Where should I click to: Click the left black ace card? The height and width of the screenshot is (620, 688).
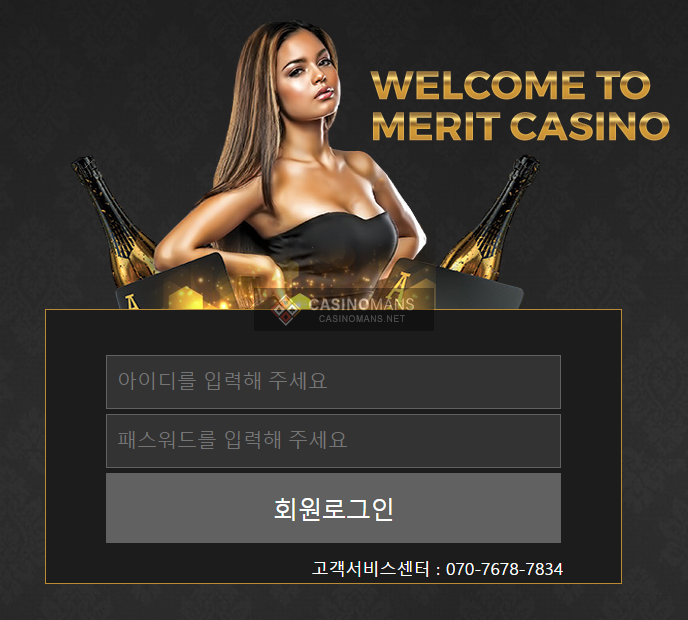tap(173, 283)
